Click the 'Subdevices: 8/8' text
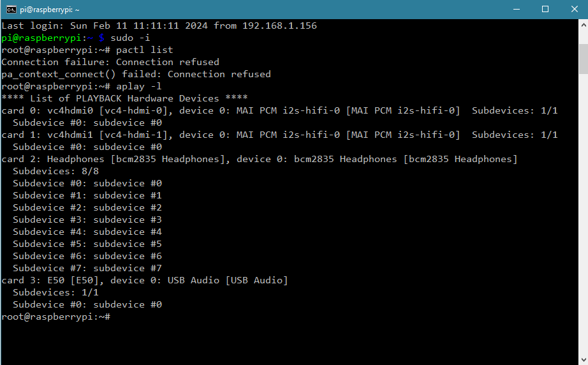The width and height of the screenshot is (588, 365). click(56, 171)
